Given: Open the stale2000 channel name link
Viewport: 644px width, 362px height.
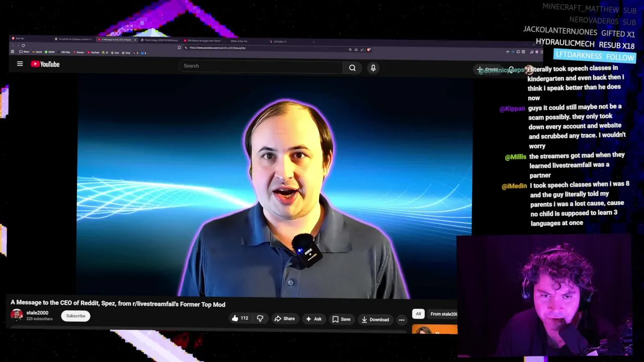Looking at the screenshot, I should point(37,313).
